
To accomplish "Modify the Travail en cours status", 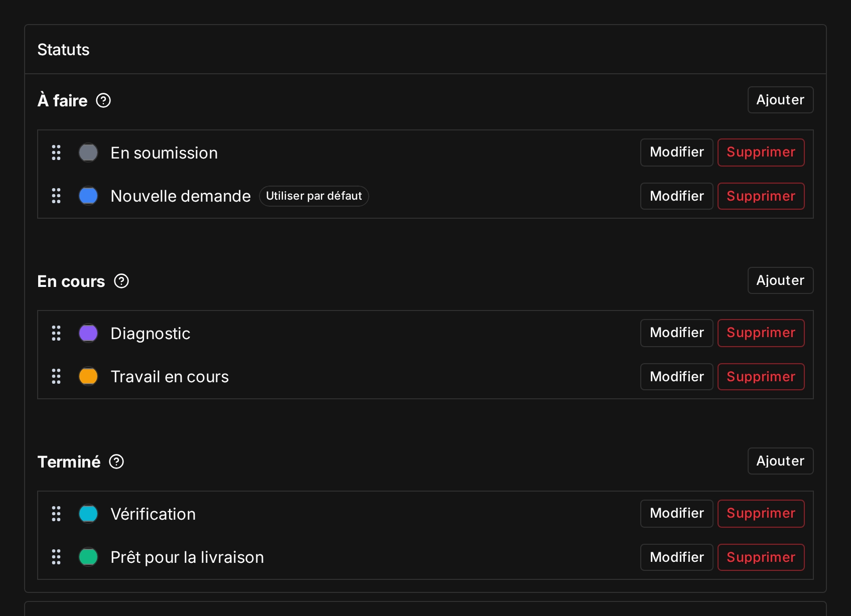I will 676,377.
